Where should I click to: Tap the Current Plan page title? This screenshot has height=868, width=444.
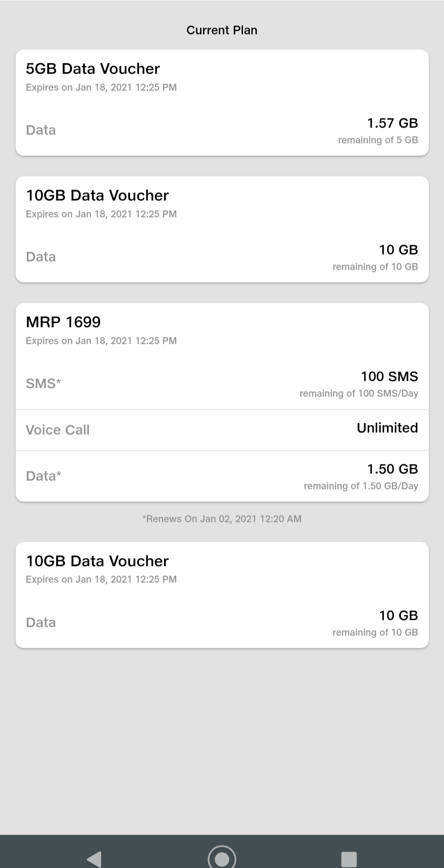222,30
